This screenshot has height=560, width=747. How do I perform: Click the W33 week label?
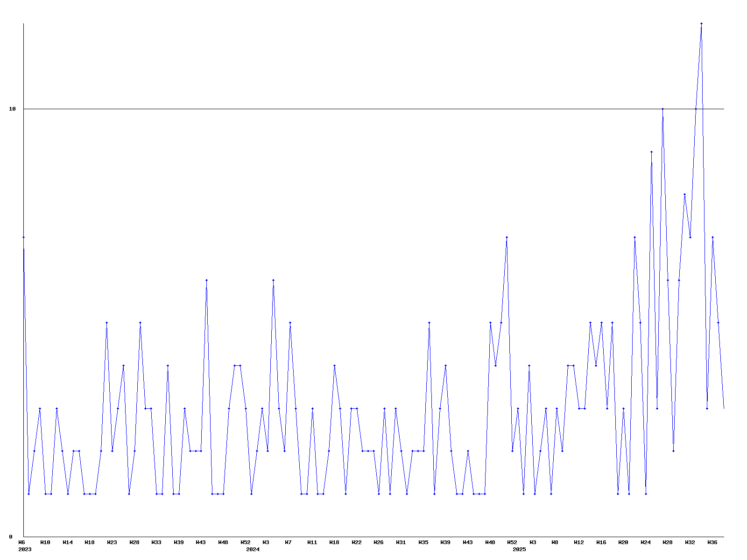click(x=156, y=542)
